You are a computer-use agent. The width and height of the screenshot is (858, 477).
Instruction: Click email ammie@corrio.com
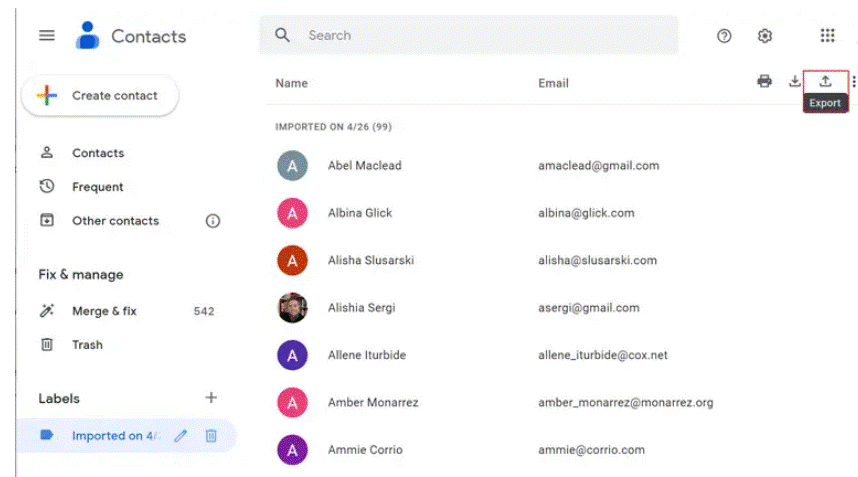(592, 450)
